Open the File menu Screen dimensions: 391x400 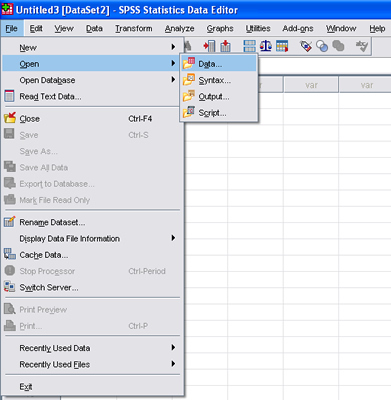click(x=12, y=29)
